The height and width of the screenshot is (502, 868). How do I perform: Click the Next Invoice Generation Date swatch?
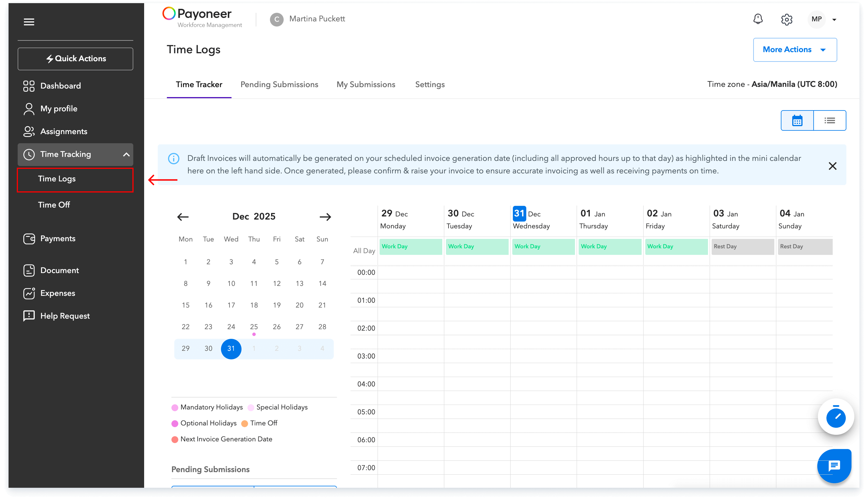pos(175,440)
